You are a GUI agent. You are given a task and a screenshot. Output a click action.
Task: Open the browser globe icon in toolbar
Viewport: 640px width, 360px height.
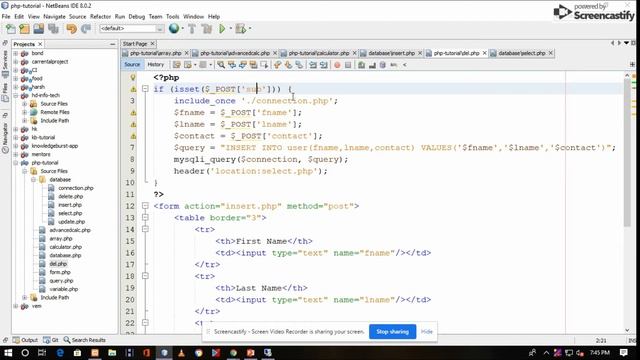(174, 29)
